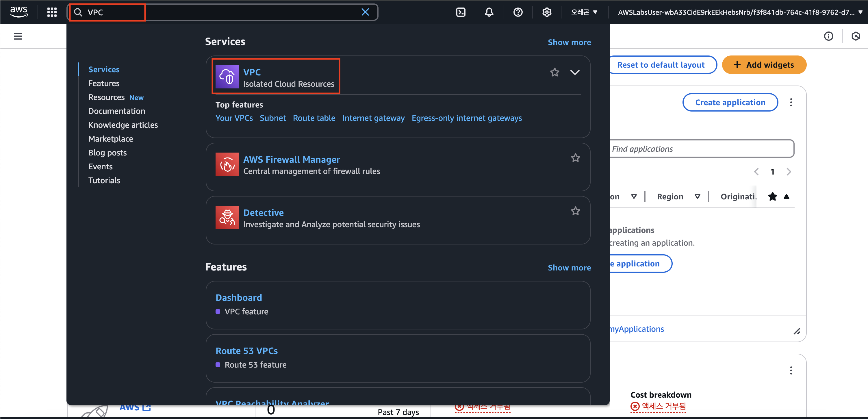Open the VPC service link
The width and height of the screenshot is (868, 419).
[252, 72]
